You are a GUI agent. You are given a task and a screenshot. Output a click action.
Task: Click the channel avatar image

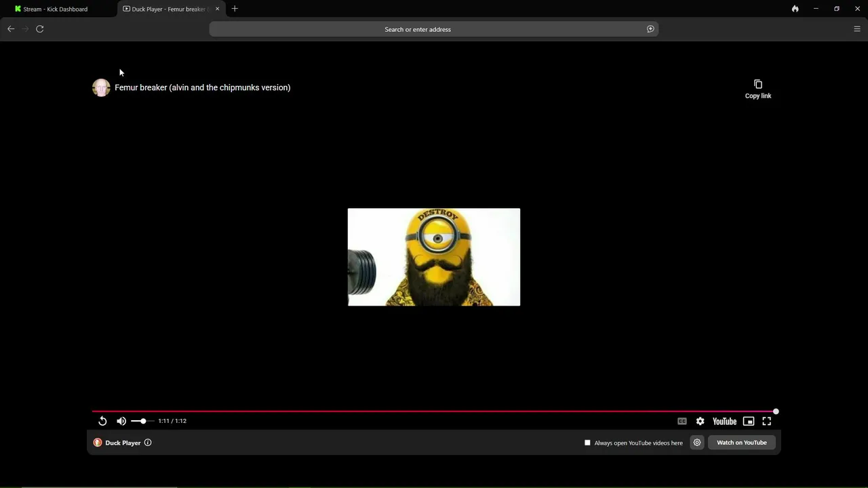101,87
